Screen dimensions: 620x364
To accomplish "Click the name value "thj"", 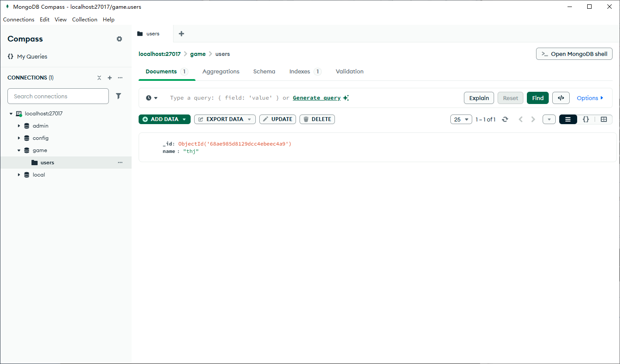I will 191,151.
